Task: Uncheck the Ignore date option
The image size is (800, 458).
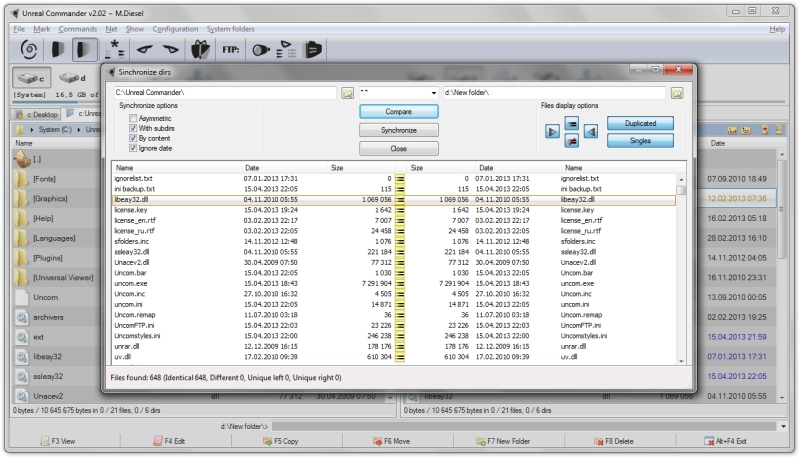Action: (133, 148)
